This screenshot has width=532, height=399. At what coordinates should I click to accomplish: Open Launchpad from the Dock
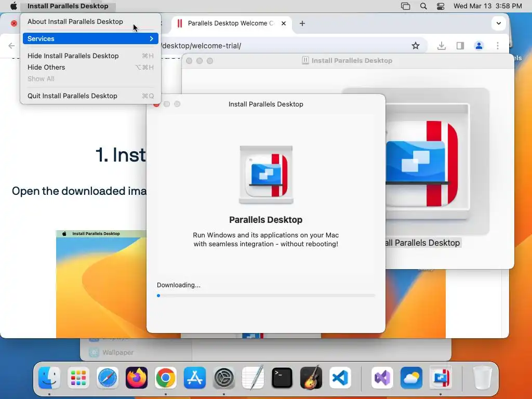click(x=78, y=378)
